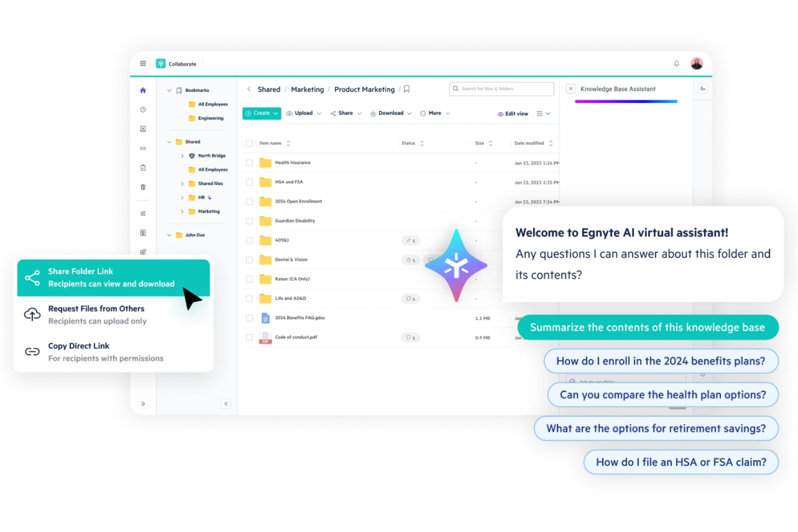This screenshot has height=532, width=798.
Task: Ask how to enroll in 2024 benefits plans
Action: point(661,361)
